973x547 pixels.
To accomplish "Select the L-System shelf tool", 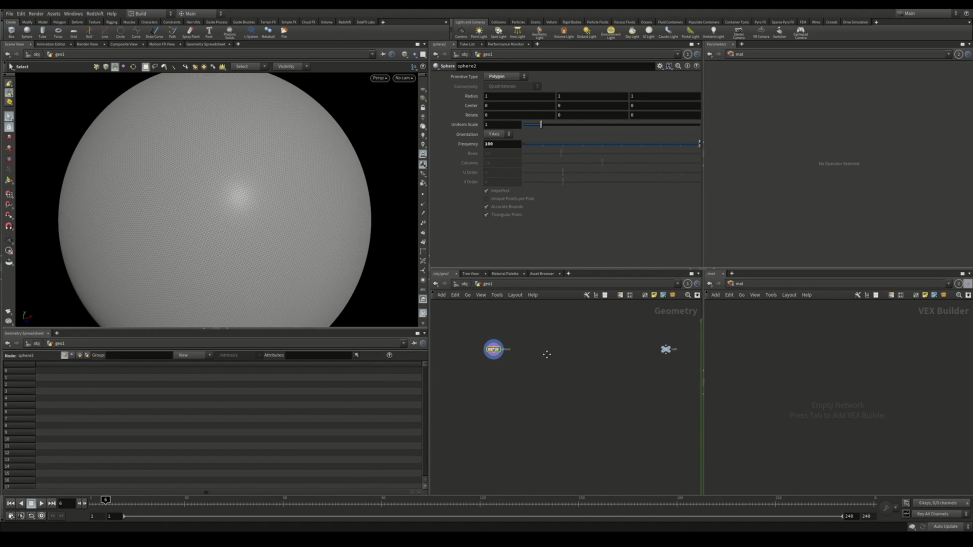I will 251,32.
